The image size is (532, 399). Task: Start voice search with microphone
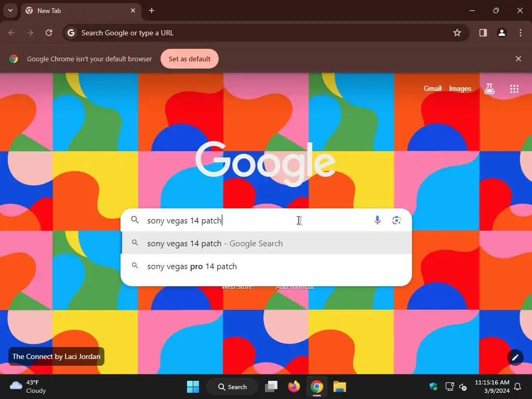[377, 220]
